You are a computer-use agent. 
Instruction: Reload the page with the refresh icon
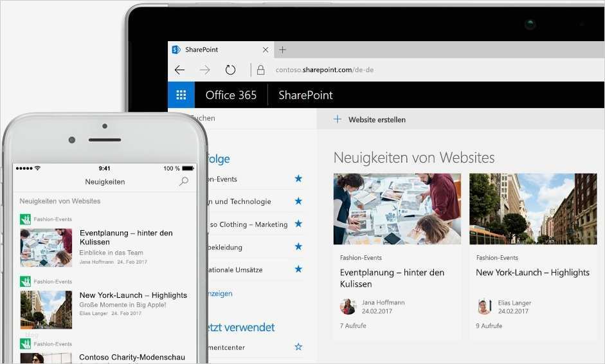pos(230,70)
